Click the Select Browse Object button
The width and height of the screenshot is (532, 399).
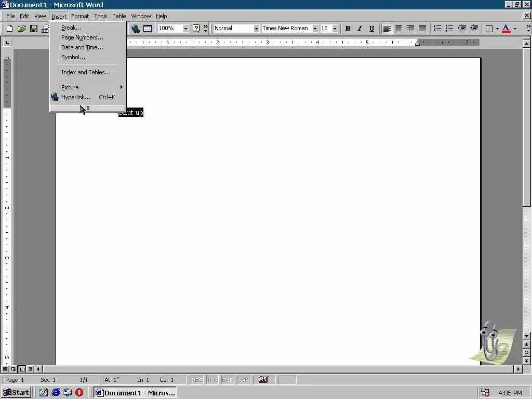pyautogui.click(x=526, y=353)
